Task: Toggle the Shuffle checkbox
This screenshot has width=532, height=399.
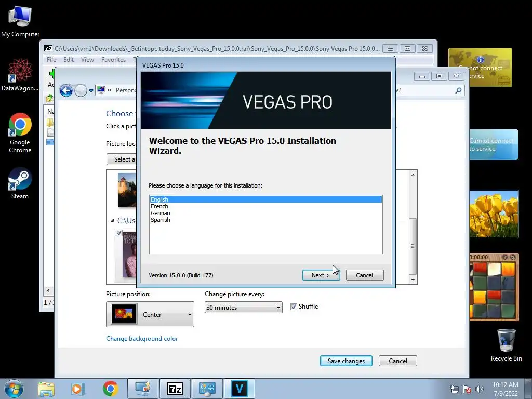Action: 294,307
